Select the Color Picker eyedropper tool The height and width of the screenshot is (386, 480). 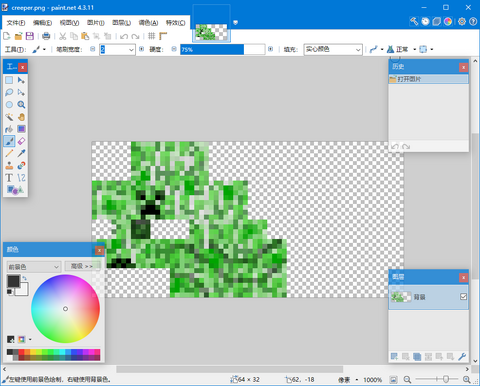click(21, 154)
